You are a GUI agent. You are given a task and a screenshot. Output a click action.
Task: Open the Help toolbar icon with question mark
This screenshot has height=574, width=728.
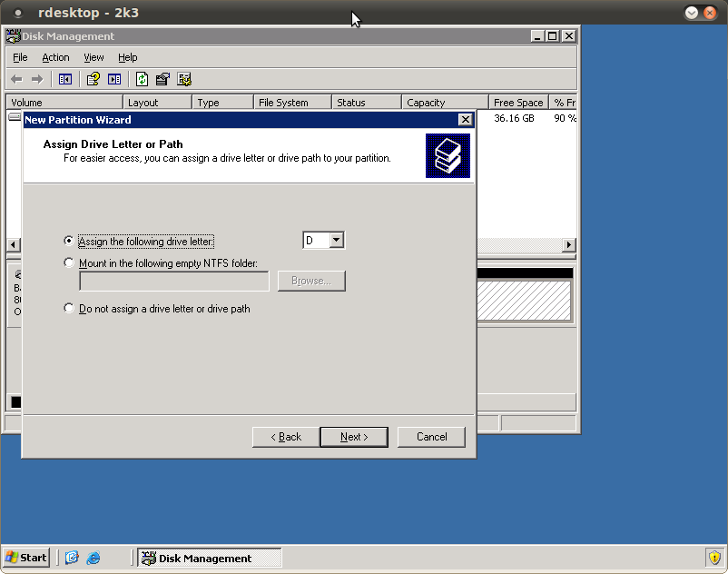(93, 79)
